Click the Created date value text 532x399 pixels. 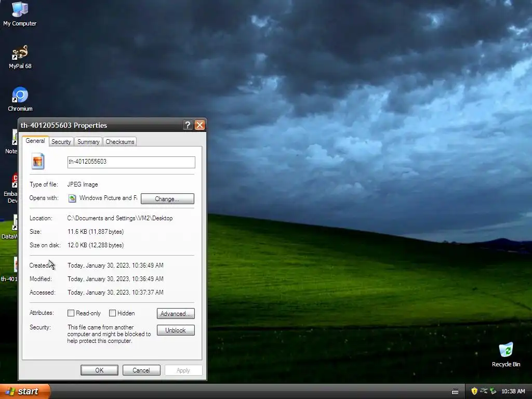(115, 265)
